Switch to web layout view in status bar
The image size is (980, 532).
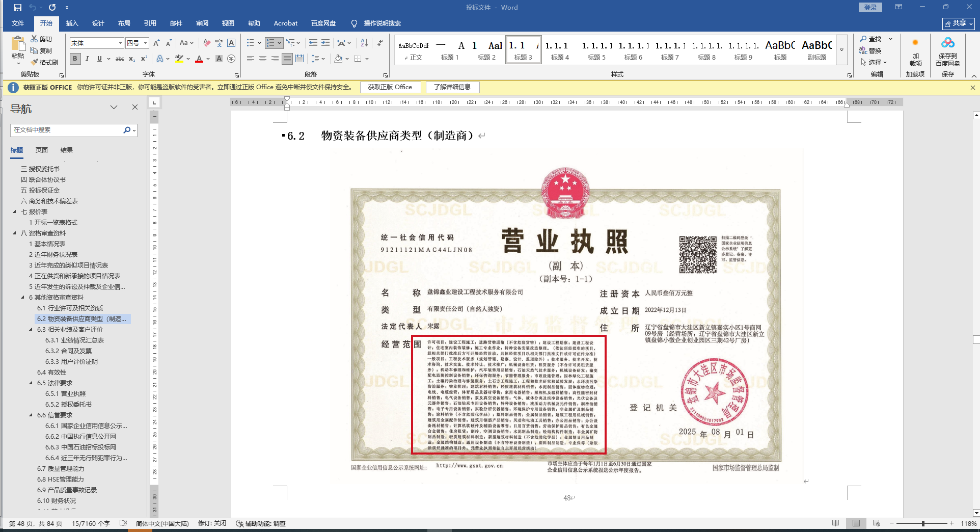876,523
